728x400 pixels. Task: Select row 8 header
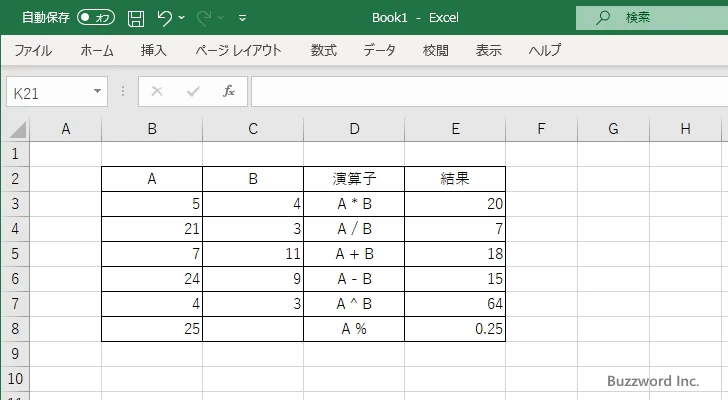(x=15, y=329)
